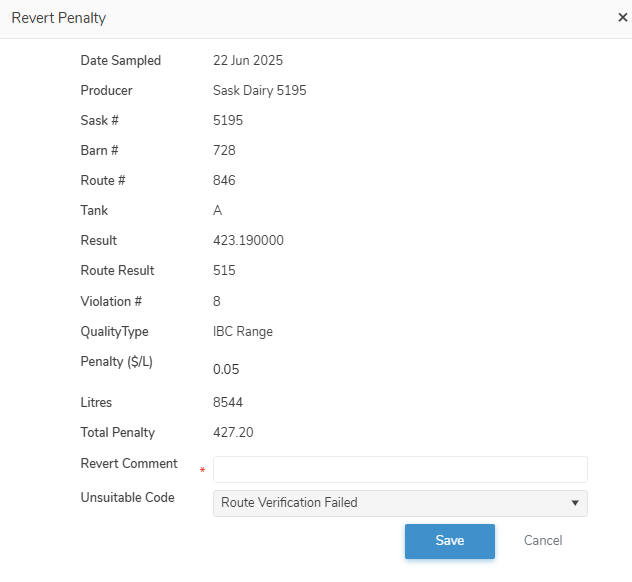Click the Route # value 846
The height and width of the screenshot is (582, 632).
tap(225, 181)
